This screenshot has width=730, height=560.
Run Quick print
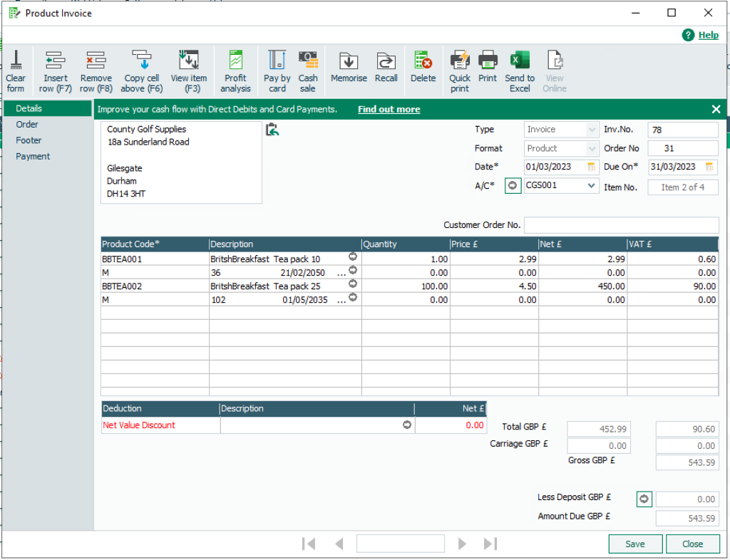coord(460,71)
